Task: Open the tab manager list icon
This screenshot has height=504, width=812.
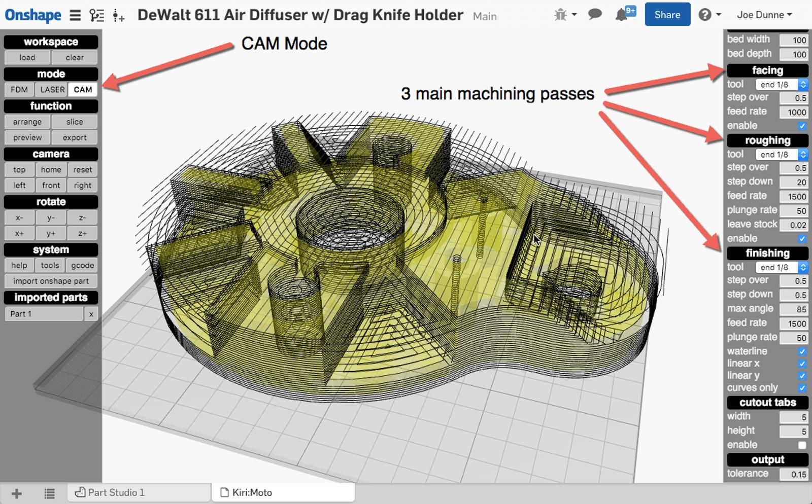Action: click(49, 493)
